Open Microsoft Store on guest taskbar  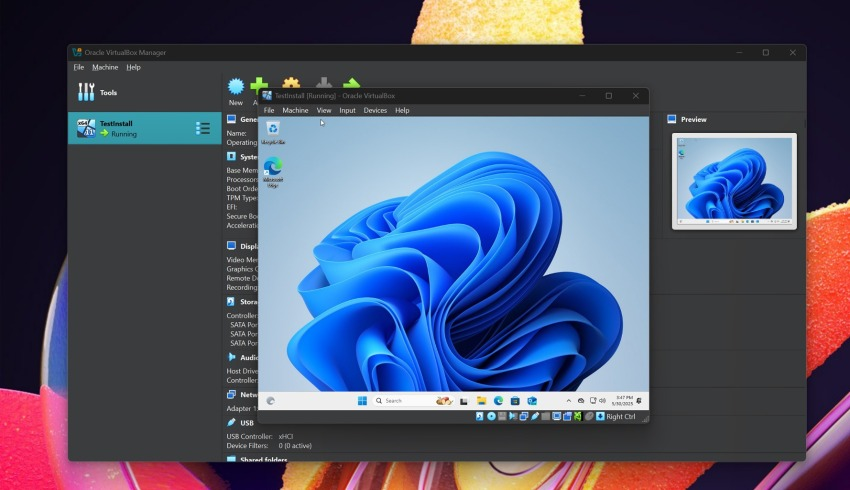[x=515, y=401]
